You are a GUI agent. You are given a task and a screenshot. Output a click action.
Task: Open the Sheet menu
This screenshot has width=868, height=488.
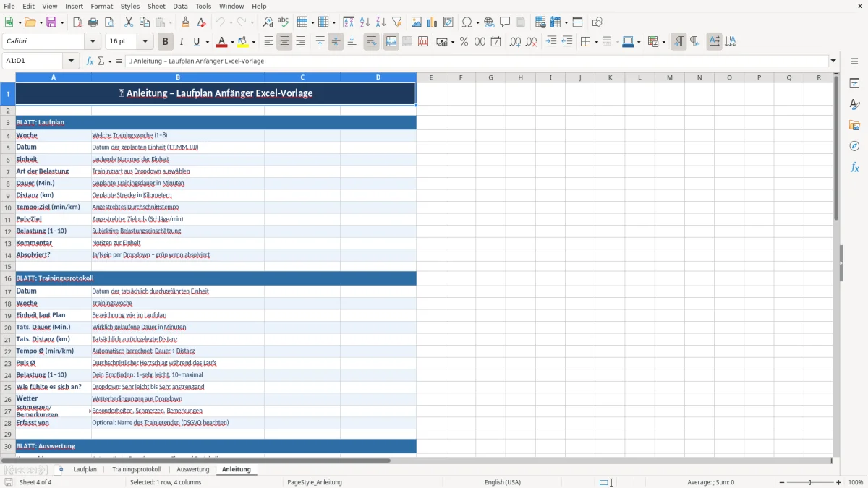157,6
